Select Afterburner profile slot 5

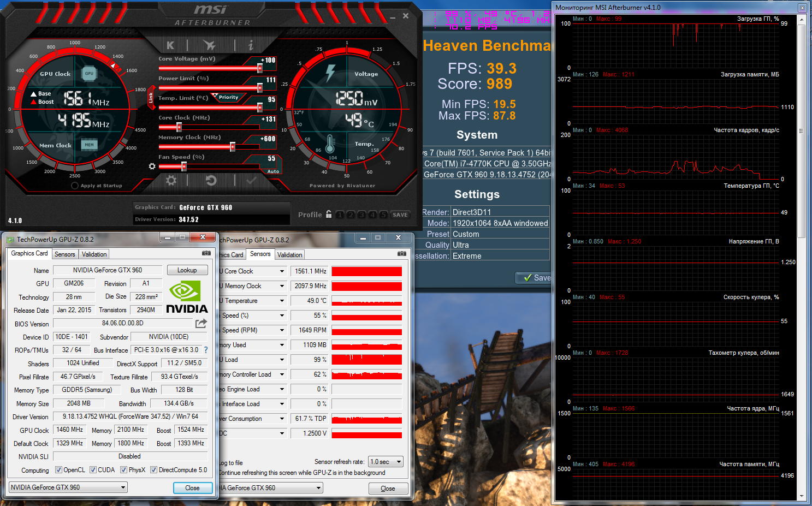383,215
